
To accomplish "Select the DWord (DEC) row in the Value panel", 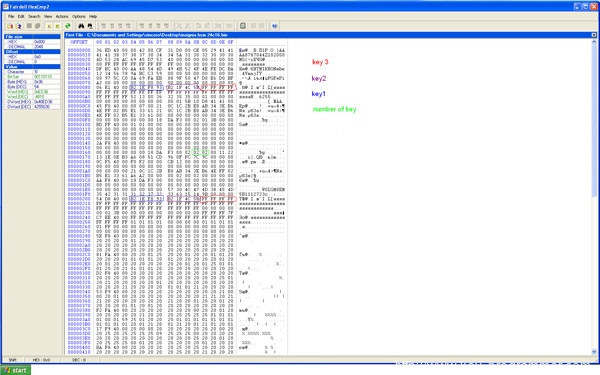I will coord(32,107).
